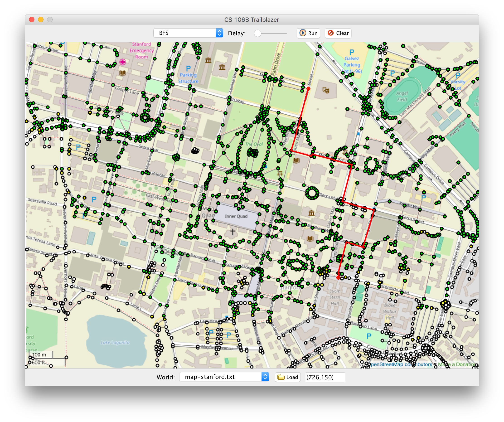Click the pink Emergency Room cross icon

(x=123, y=62)
